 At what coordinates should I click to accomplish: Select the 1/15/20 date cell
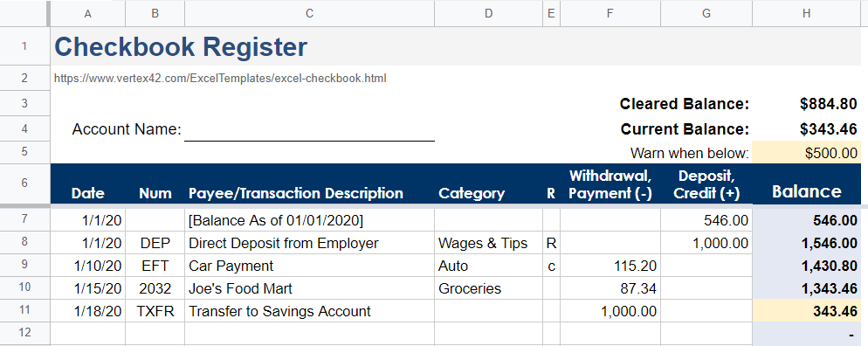point(87,288)
